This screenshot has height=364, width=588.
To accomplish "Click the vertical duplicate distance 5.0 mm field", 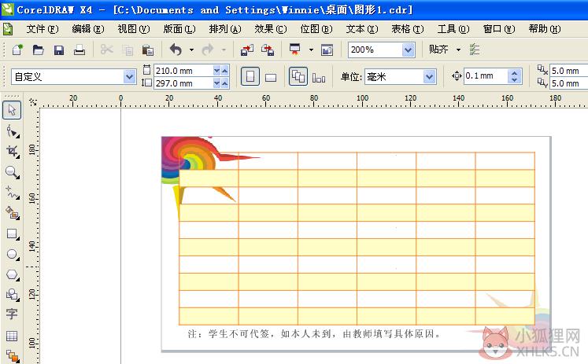I will [568, 83].
